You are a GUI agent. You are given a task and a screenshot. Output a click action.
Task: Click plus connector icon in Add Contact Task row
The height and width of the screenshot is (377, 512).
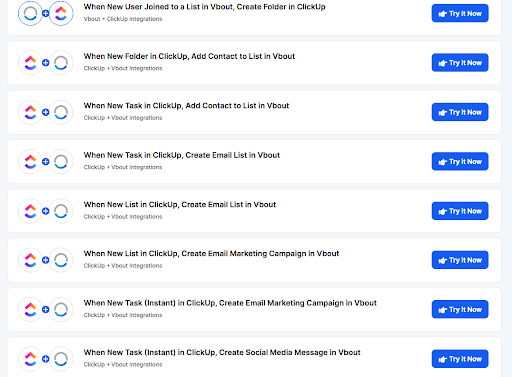tap(46, 112)
